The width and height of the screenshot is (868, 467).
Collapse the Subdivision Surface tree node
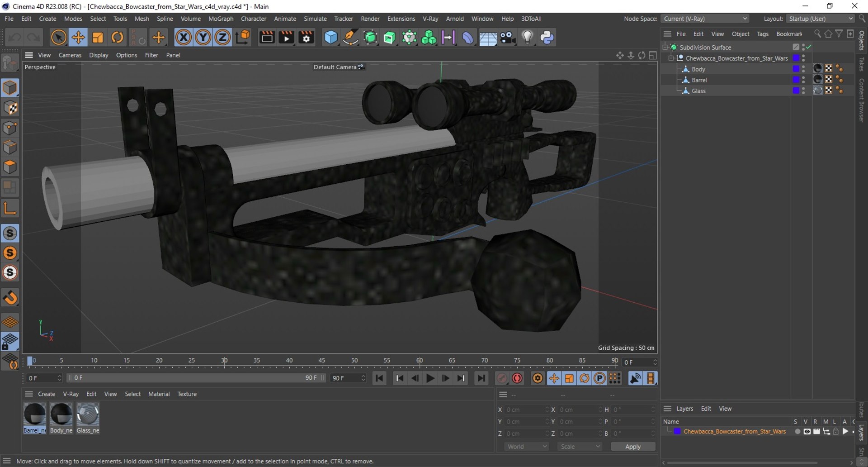pyautogui.click(x=665, y=47)
